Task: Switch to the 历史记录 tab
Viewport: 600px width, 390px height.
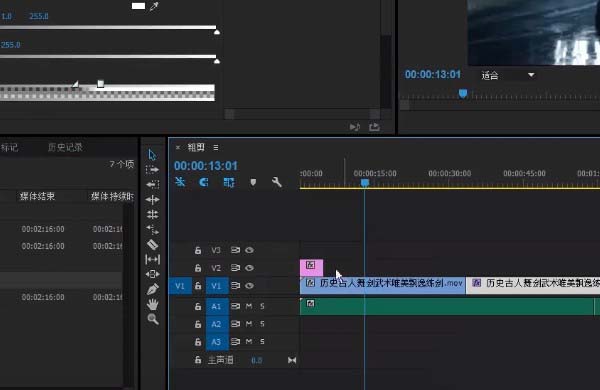Action: coord(65,147)
